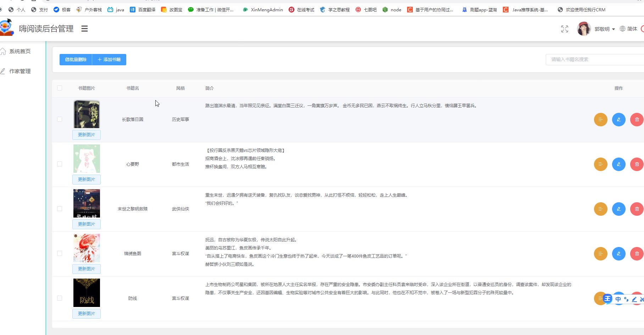Click the 批量删除 button
This screenshot has height=335, width=644.
(76, 60)
